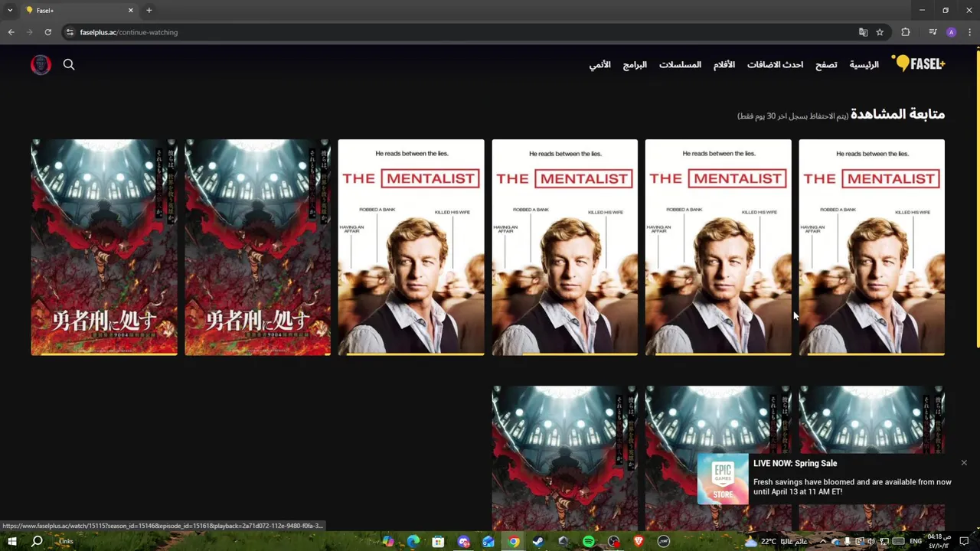
Task: Open the Chrome three-dot menu
Action: (969, 32)
